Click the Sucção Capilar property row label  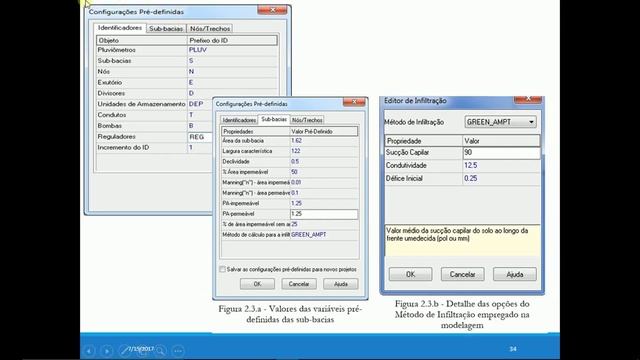[x=407, y=153]
